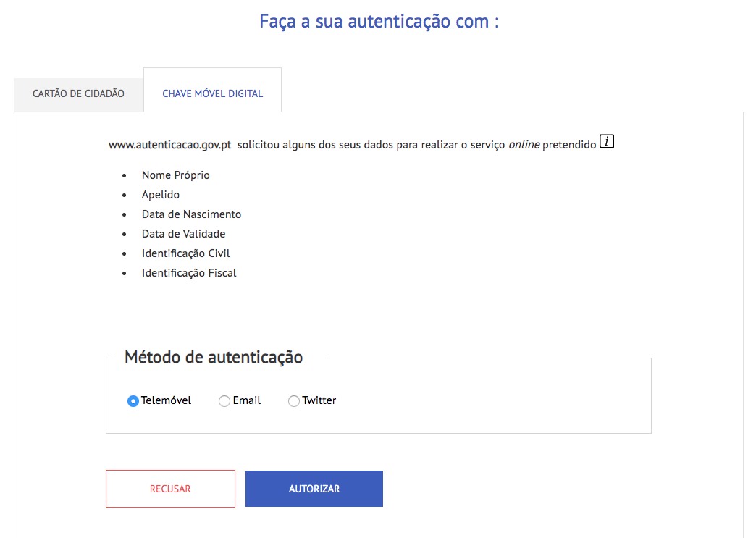Switch to the CARTÃO DE CIDADÃO tab
Screen dimensions: 756x538
78,94
